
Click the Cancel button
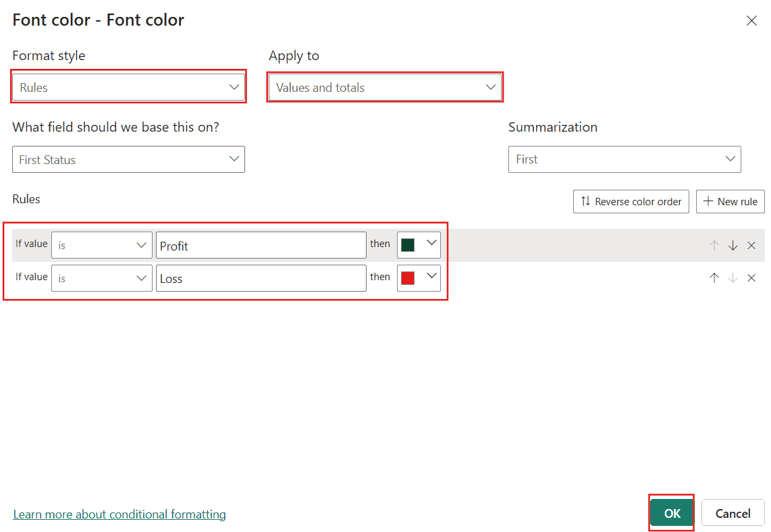click(733, 513)
